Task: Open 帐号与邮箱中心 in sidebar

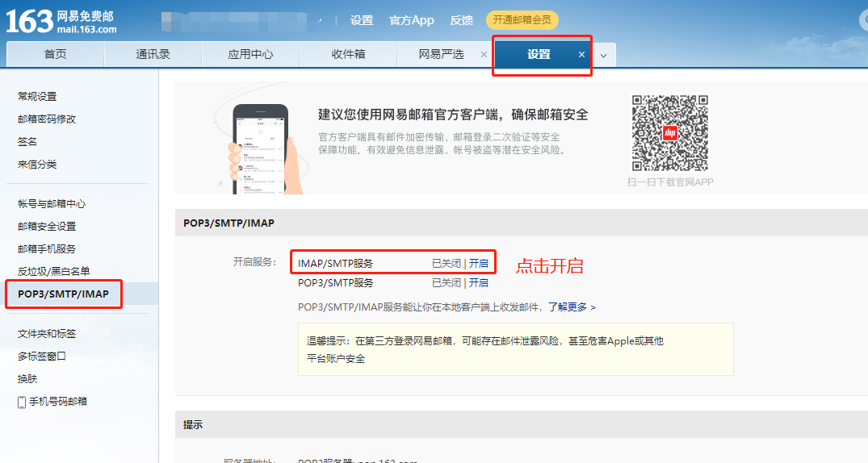Action: pos(52,203)
